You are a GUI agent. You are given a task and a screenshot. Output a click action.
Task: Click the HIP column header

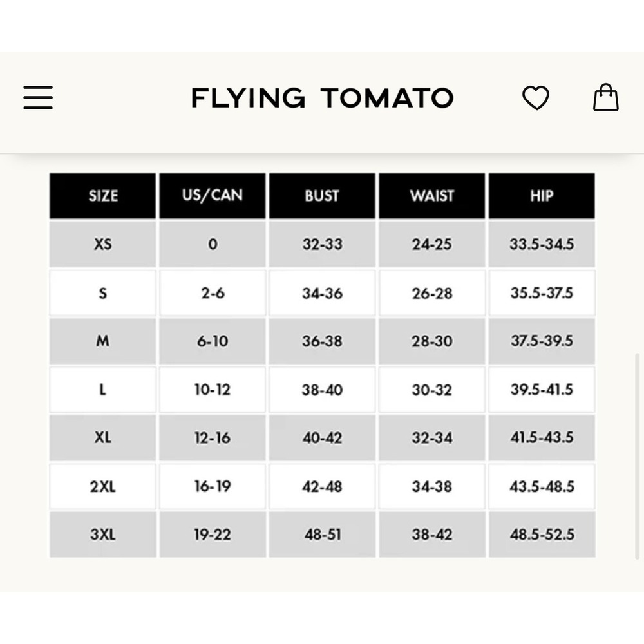[542, 196]
